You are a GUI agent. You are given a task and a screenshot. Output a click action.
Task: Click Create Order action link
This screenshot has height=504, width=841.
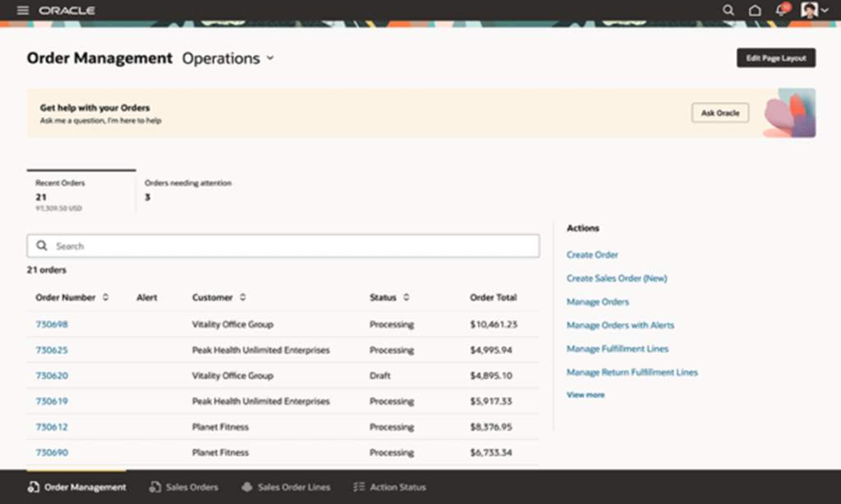pos(592,254)
